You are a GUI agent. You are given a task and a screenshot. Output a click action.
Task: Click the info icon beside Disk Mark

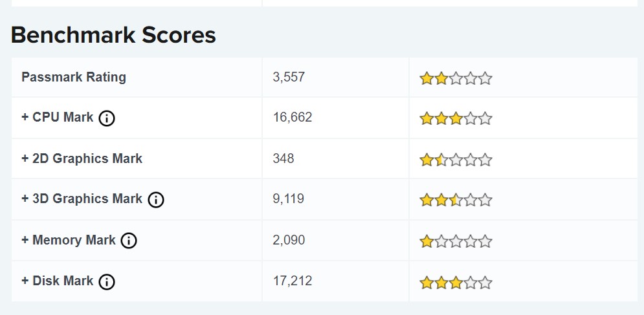107,281
